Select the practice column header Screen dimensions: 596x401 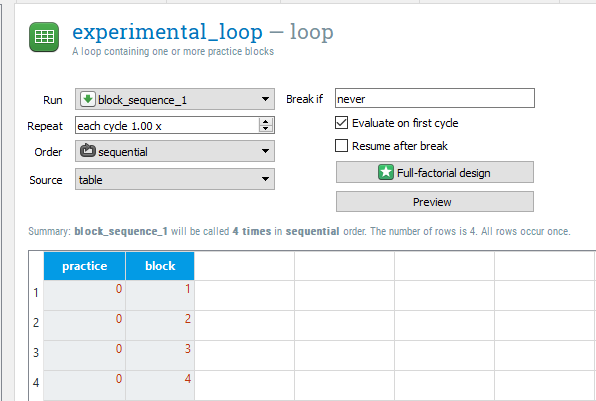click(x=84, y=266)
